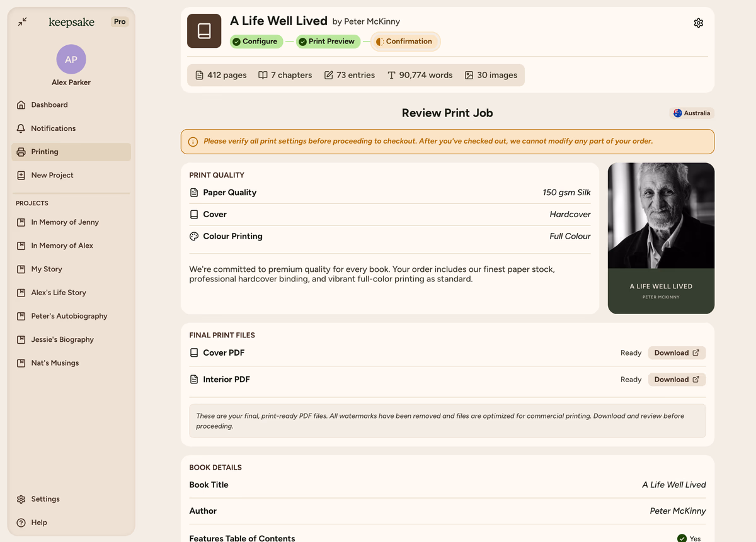
Task: Go to the Configure step
Action: coord(256,42)
